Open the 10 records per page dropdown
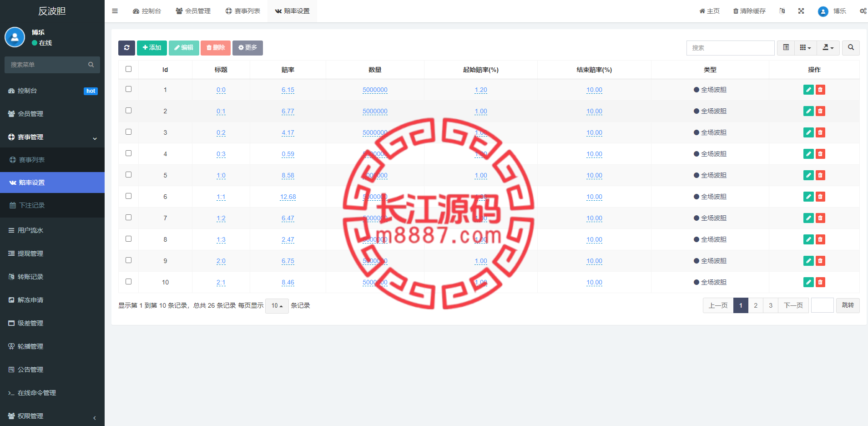868x426 pixels. [x=277, y=306]
